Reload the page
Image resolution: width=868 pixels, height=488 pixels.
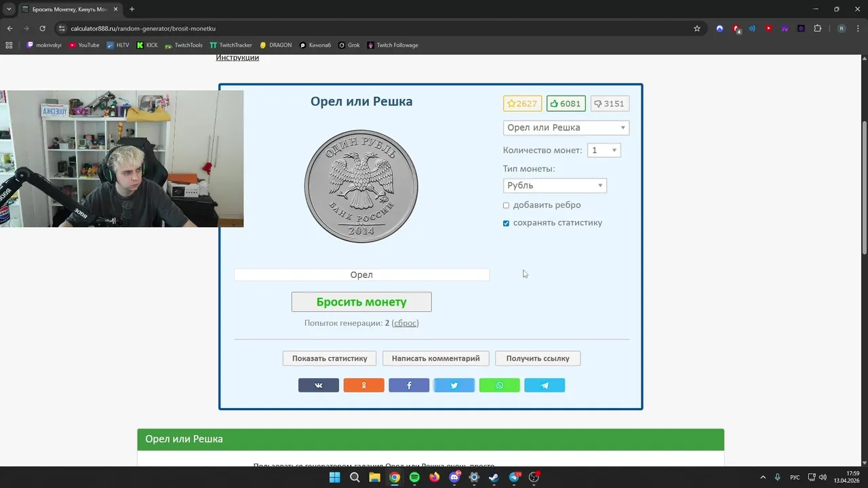coord(42,28)
